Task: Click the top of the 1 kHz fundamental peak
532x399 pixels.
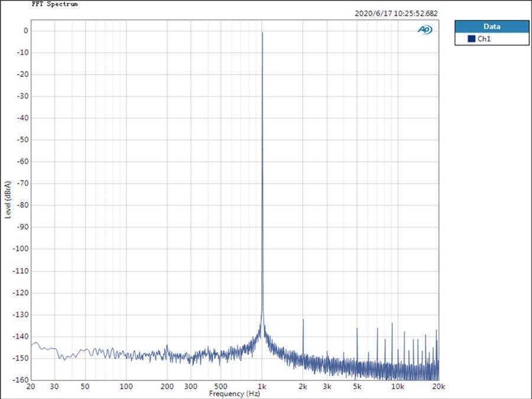Action: click(x=262, y=33)
